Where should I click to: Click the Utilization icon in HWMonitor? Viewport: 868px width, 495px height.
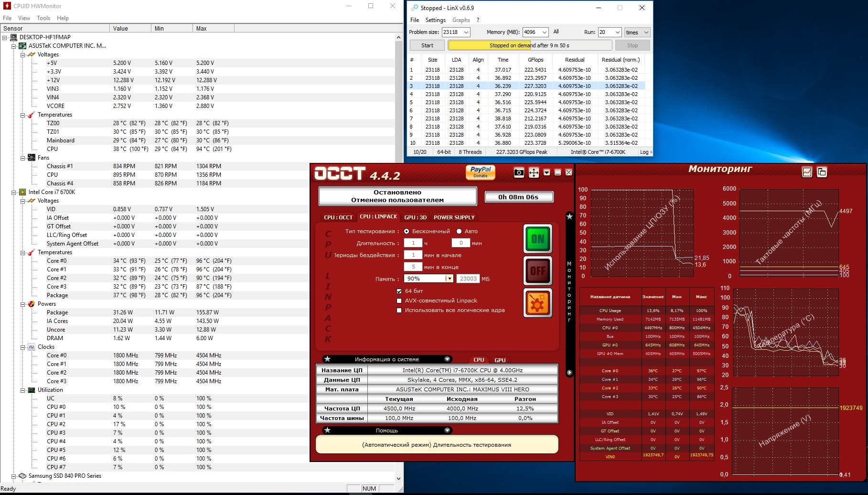click(32, 390)
